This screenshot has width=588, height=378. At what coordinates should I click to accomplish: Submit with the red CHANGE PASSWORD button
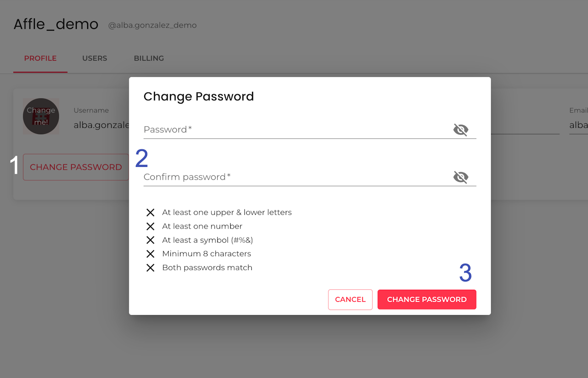pyautogui.click(x=426, y=299)
